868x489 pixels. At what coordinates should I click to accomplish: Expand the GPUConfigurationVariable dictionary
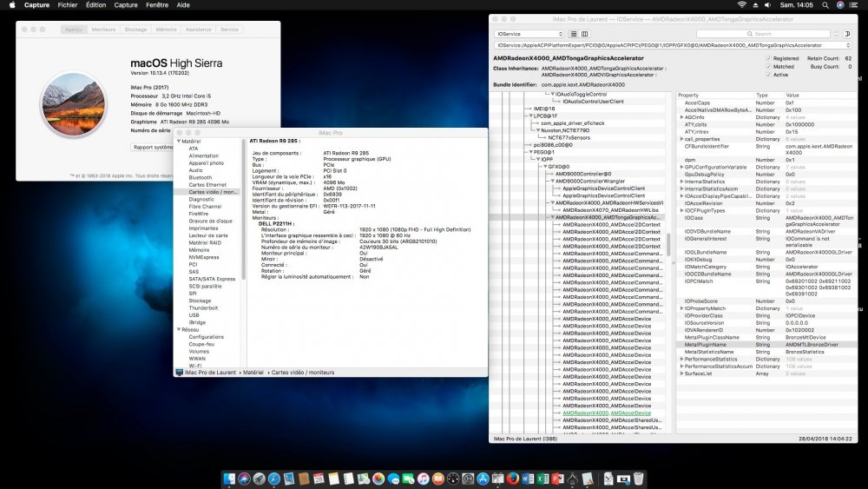point(681,168)
